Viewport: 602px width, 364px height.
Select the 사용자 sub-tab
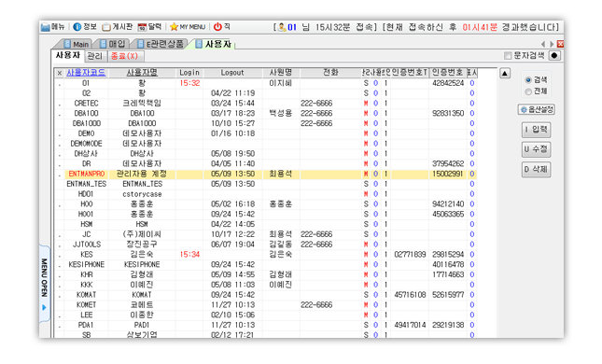[x=67, y=56]
